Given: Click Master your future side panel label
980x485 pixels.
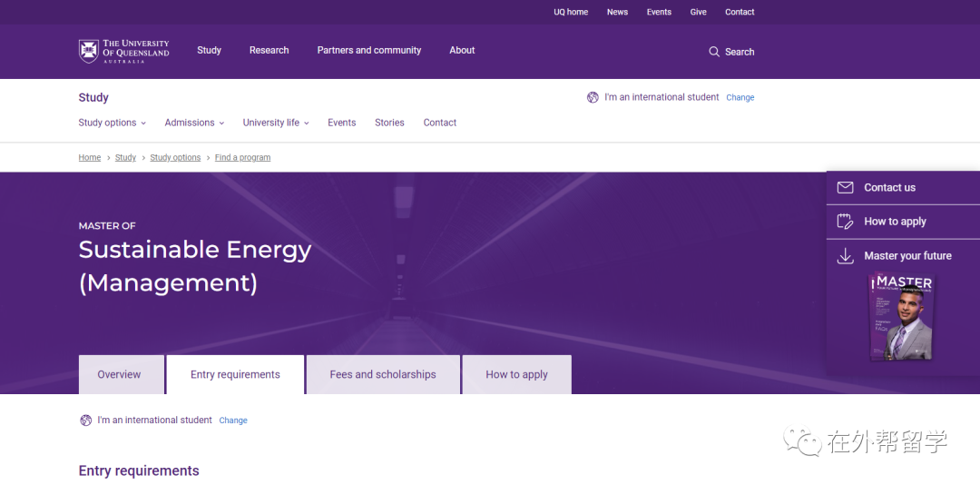Looking at the screenshot, I should pos(908,256).
